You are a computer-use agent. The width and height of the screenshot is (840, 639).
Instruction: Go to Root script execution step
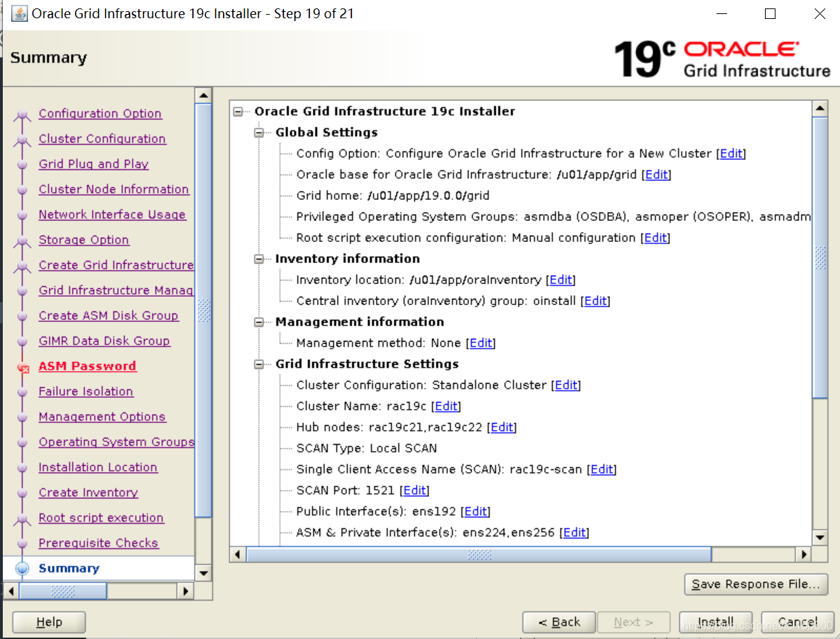101,518
